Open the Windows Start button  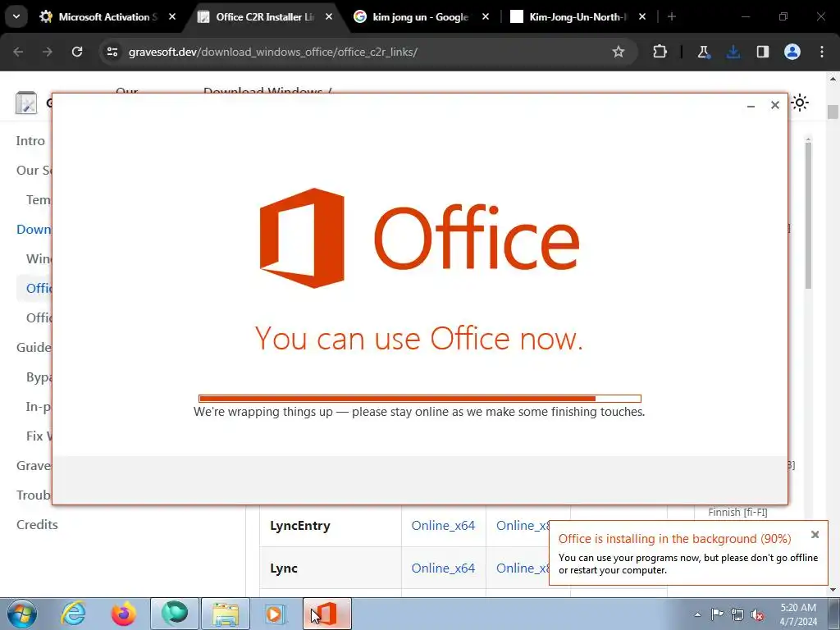21,614
